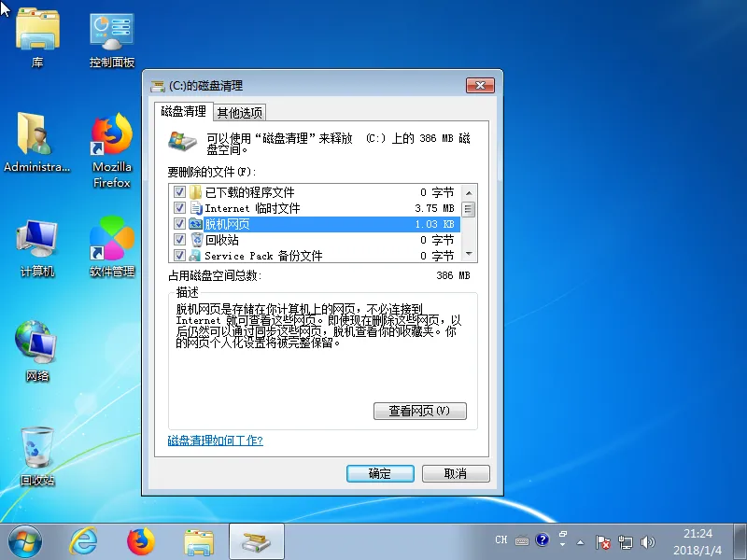Click the CH language indicator in tray

pyautogui.click(x=501, y=540)
